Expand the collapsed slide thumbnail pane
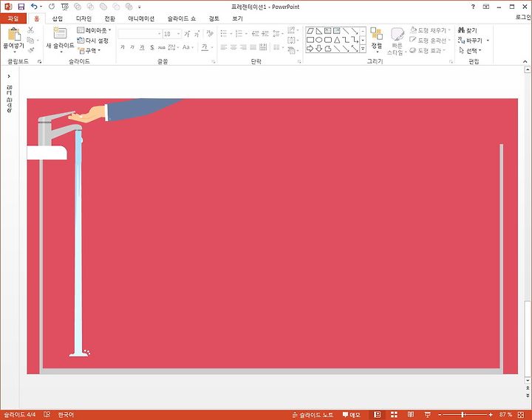 click(x=9, y=76)
